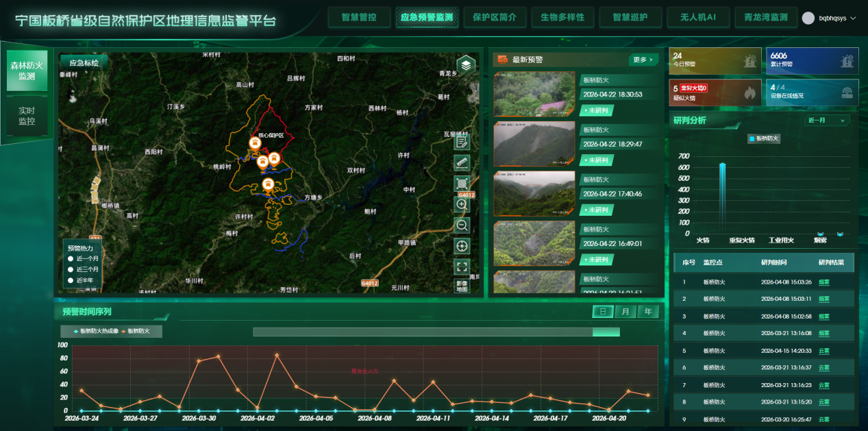This screenshot has height=431, width=868.
Task: Click the 实时监控 sidebar button
Action: point(27,116)
